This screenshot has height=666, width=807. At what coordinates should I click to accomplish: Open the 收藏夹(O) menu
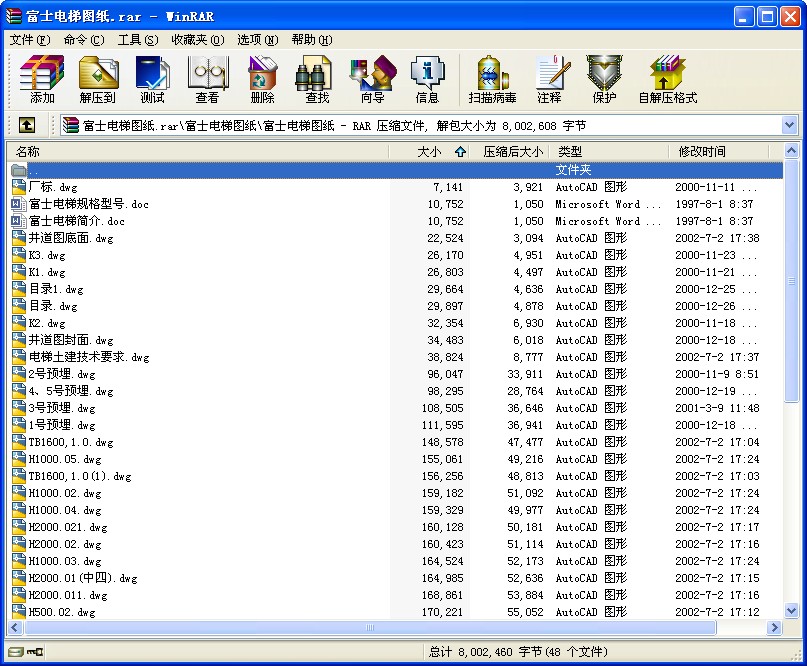click(198, 40)
